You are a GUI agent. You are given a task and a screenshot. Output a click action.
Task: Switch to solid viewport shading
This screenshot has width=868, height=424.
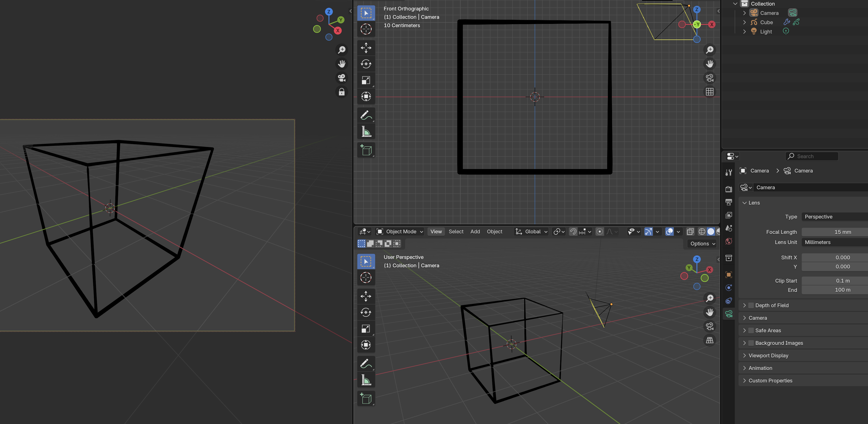click(x=711, y=232)
